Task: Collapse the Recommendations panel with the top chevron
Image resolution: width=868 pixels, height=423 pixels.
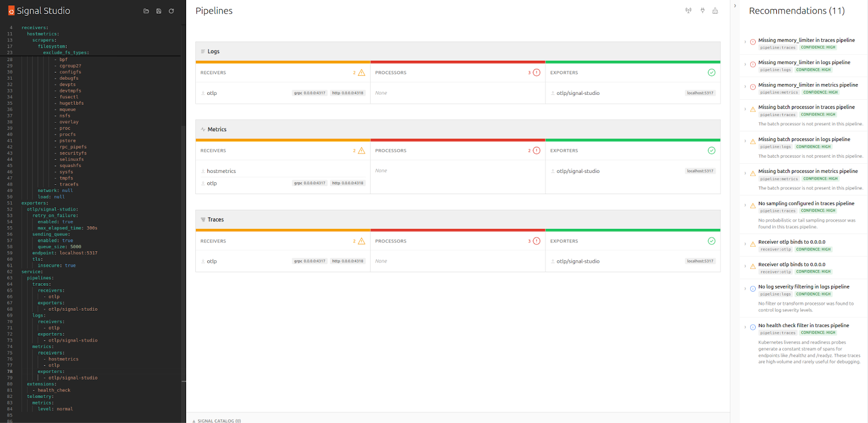Action: [x=735, y=6]
